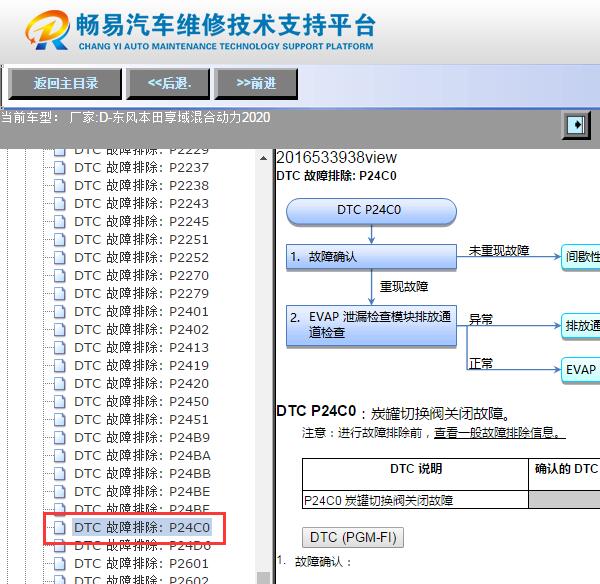
Task: Go forward with the >>前进 button
Action: coord(256,83)
